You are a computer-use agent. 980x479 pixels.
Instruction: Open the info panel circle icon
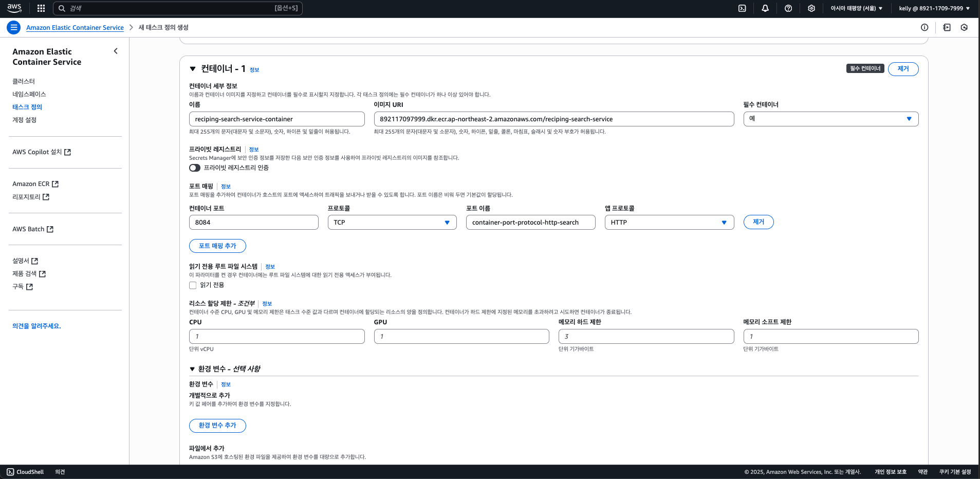(924, 27)
